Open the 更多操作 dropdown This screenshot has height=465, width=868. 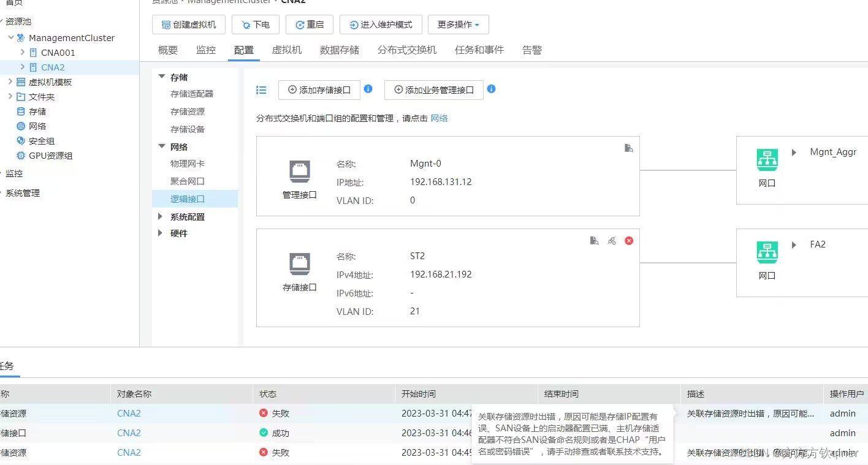pos(459,25)
